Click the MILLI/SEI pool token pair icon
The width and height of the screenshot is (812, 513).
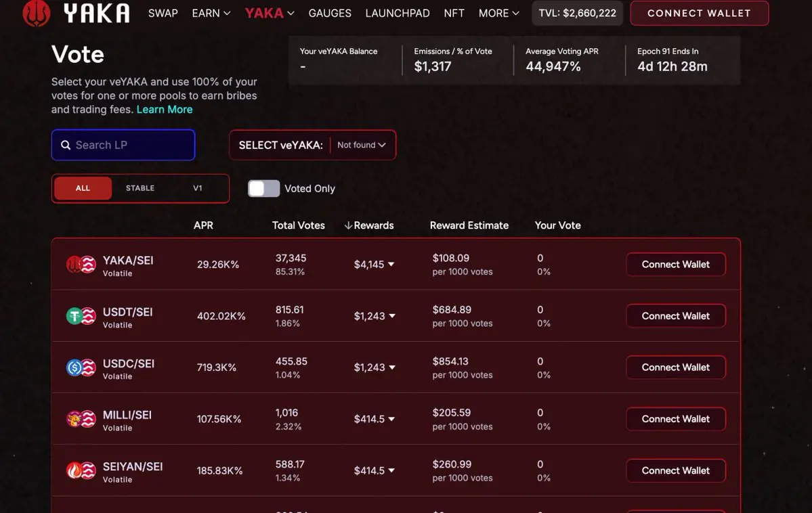(x=81, y=419)
